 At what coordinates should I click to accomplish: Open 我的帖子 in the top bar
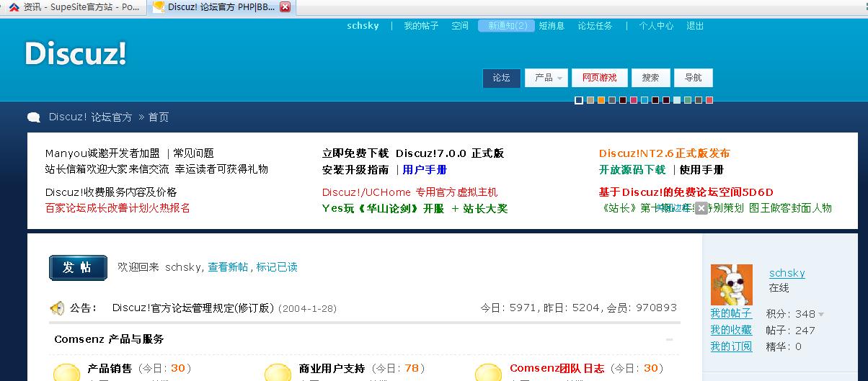coord(421,25)
